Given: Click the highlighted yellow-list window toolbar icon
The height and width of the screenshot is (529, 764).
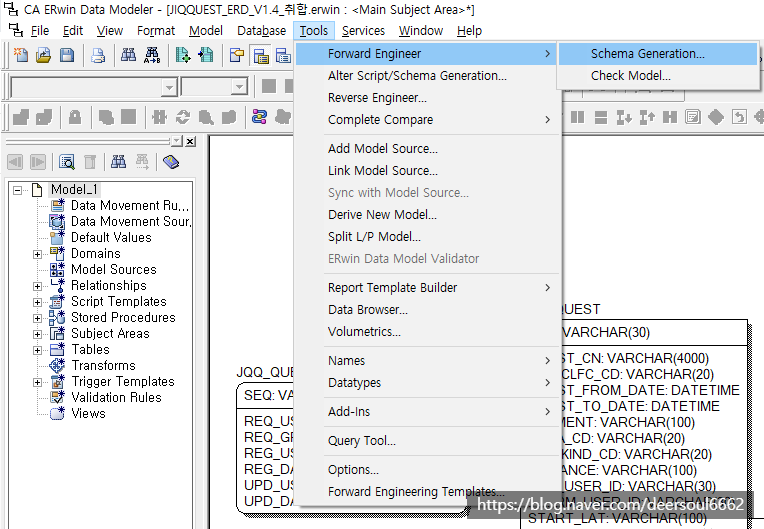Looking at the screenshot, I should pos(261,56).
